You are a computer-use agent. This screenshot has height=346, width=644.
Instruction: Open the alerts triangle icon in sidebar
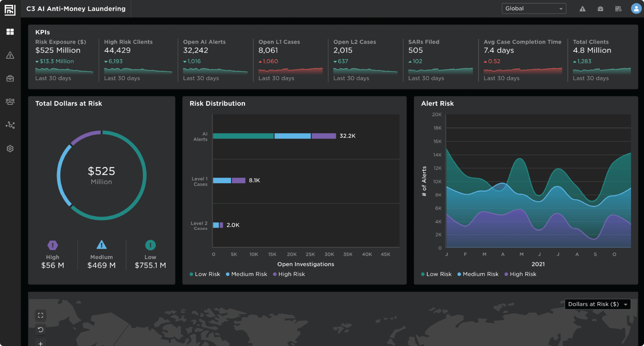pyautogui.click(x=10, y=55)
